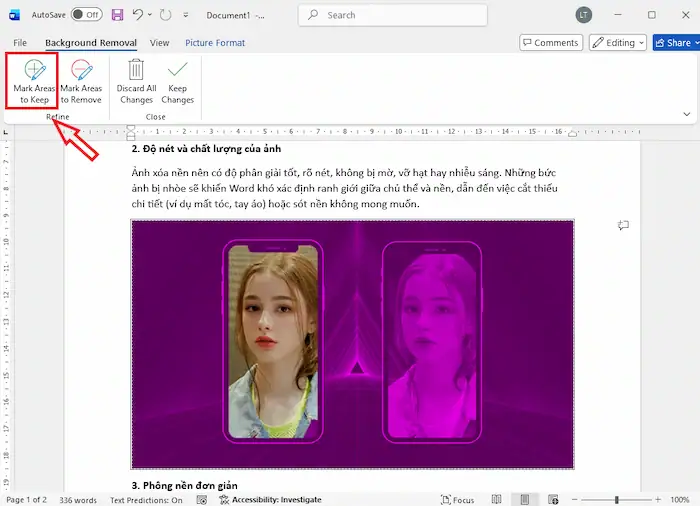Open Customize Quick Access Toolbar dropdown
The image size is (700, 506).
[x=186, y=15]
